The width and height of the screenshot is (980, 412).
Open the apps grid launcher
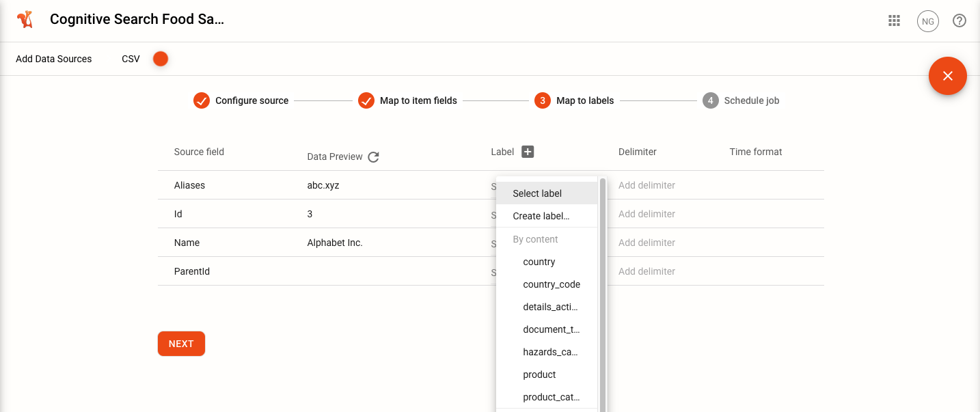(894, 20)
